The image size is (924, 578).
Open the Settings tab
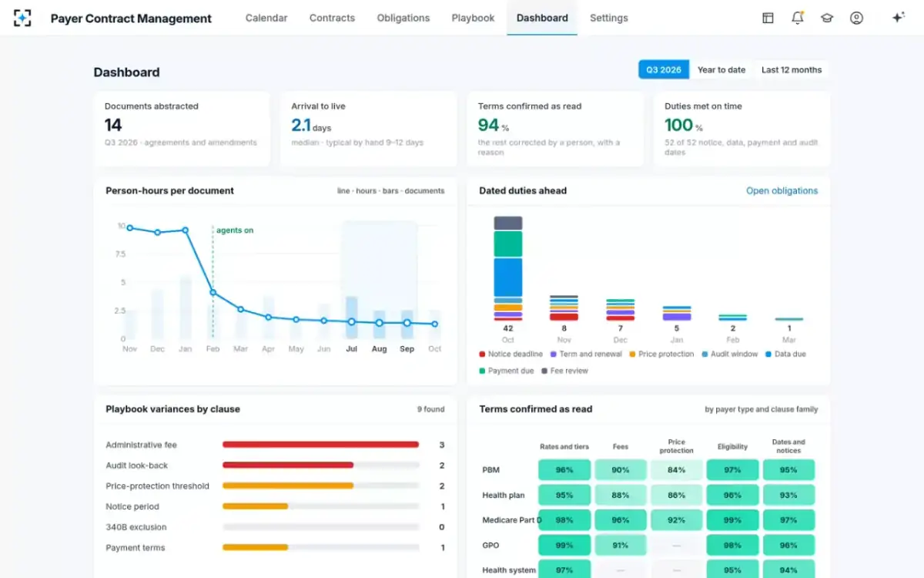608,18
